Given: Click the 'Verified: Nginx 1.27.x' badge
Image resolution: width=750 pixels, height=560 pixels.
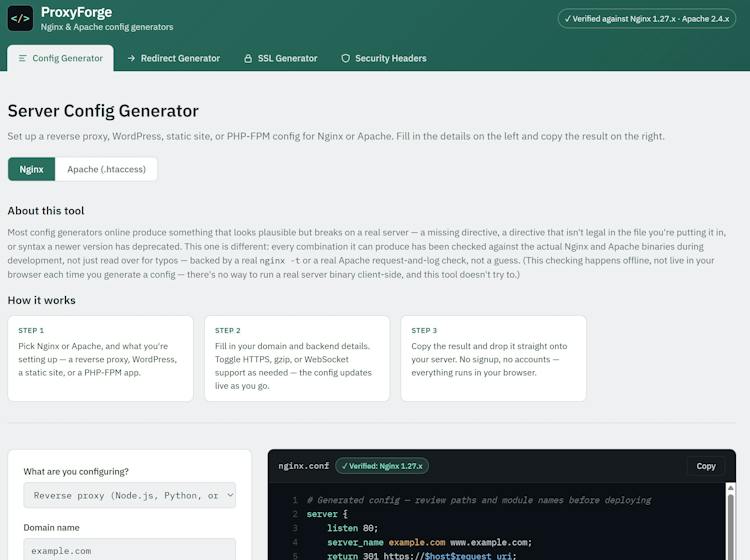Looking at the screenshot, I should point(382,466).
